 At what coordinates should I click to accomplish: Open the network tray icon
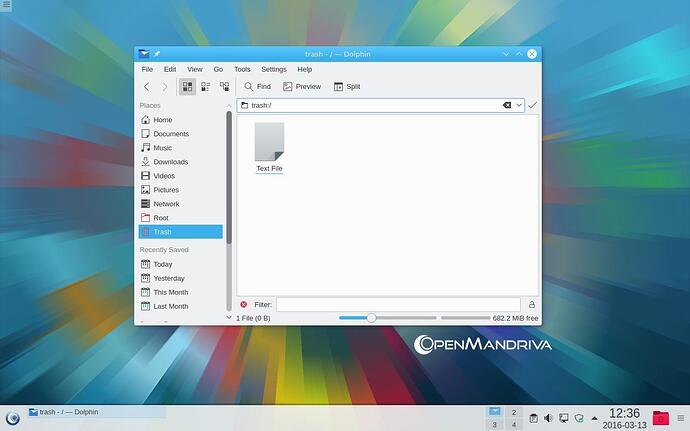(564, 418)
